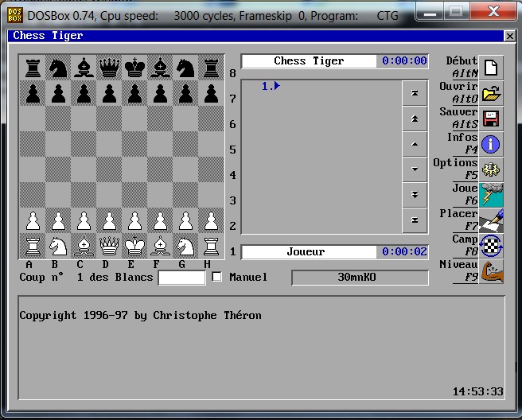Select the white pawn on E2
Screen dimensions: 522x420
[134, 220]
